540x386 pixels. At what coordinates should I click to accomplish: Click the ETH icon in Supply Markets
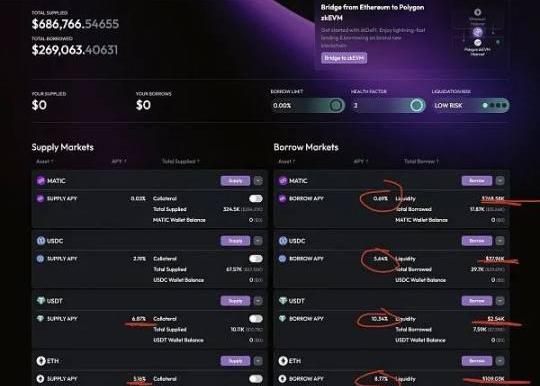(x=41, y=361)
